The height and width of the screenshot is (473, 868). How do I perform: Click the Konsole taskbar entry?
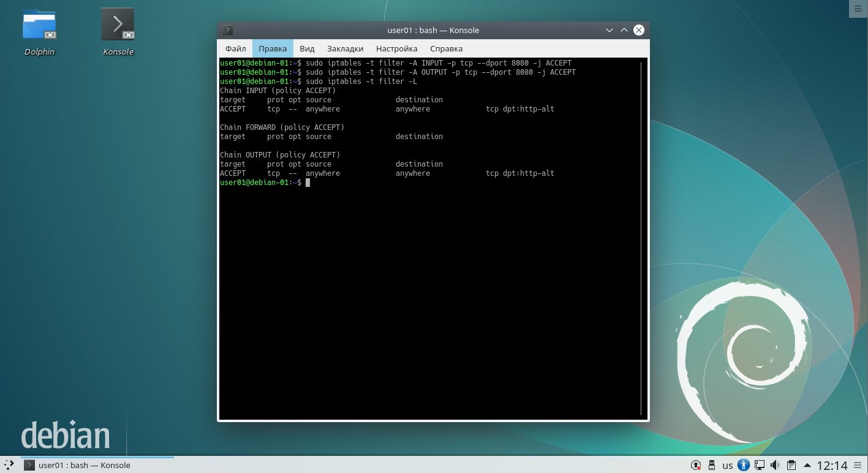(x=97, y=465)
